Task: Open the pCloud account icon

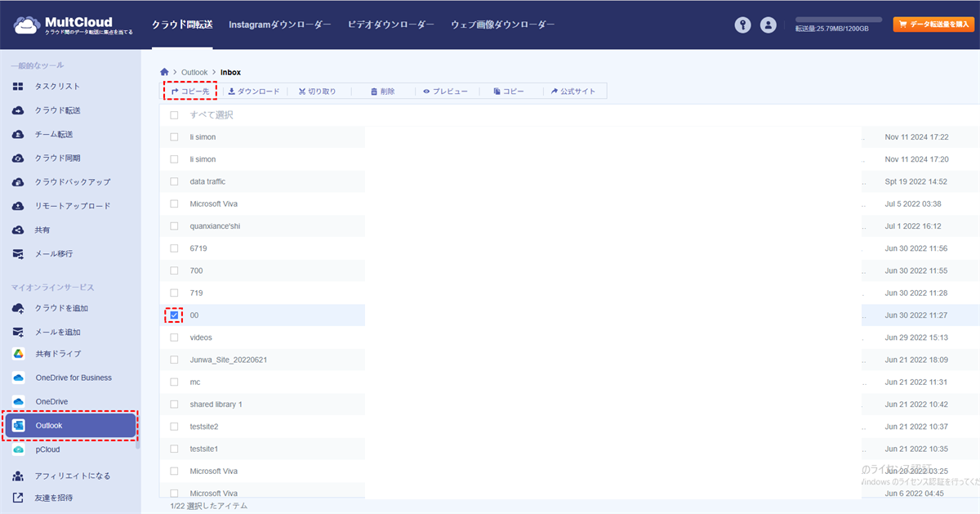Action: pos(18,449)
